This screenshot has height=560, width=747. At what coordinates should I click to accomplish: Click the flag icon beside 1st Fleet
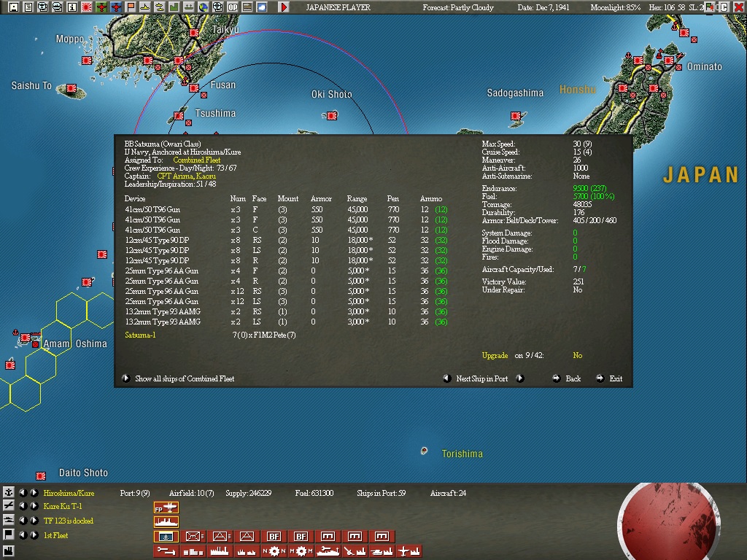click(8, 534)
